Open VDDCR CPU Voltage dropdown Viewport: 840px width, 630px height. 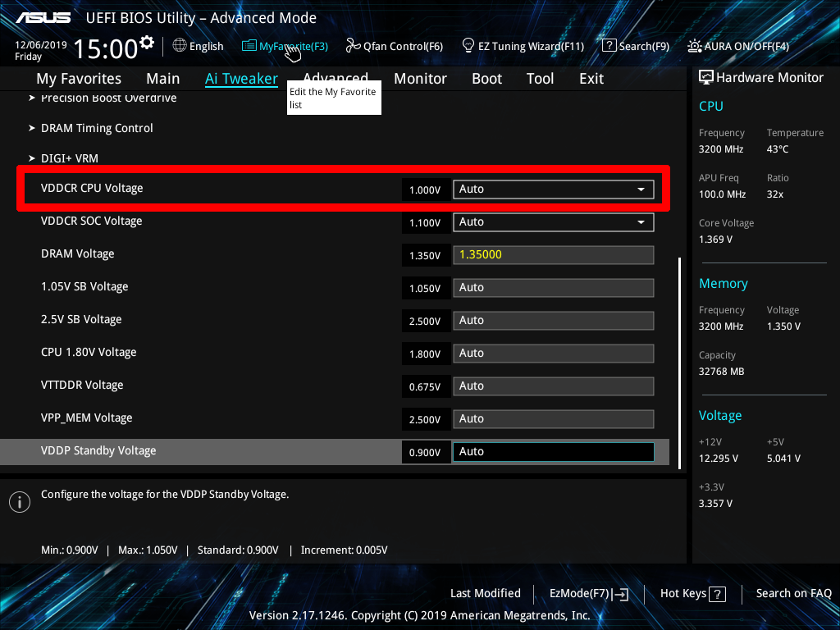(x=554, y=189)
